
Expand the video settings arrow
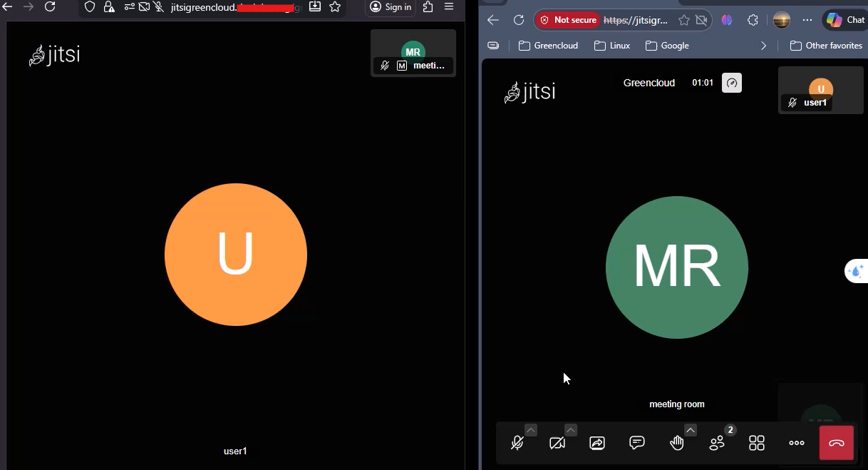click(x=571, y=429)
